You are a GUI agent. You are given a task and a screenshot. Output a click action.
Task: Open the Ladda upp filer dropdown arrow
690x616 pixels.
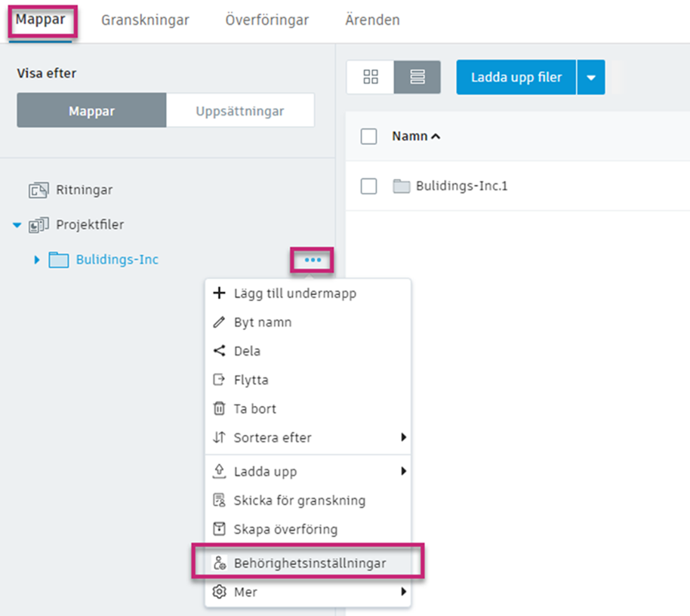(591, 78)
